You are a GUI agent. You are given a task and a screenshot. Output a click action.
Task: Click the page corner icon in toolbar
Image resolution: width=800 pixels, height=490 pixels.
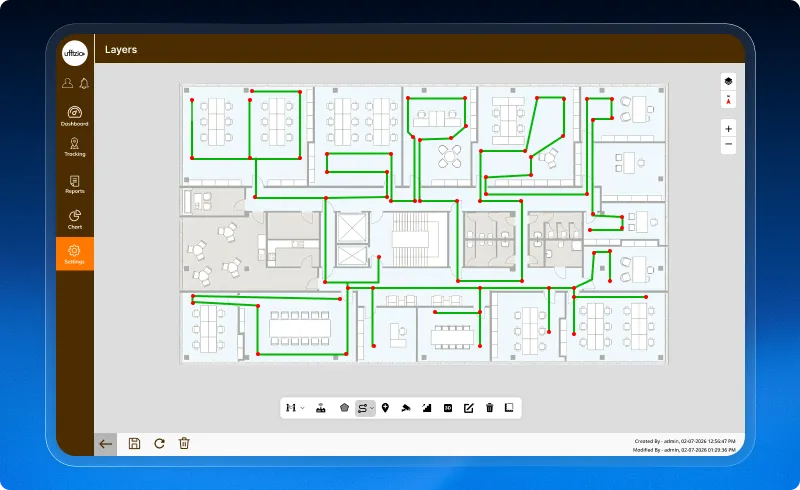coord(509,407)
